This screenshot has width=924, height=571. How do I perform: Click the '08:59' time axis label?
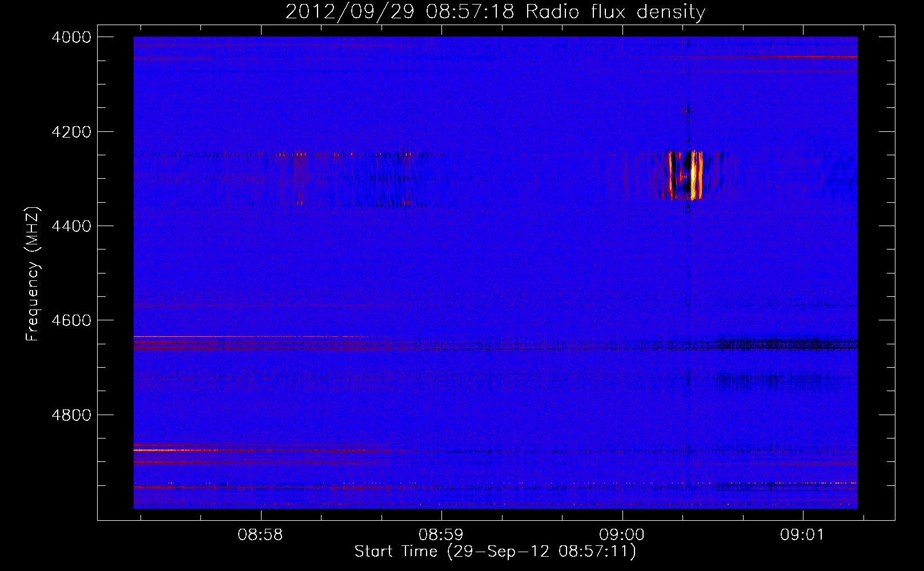pyautogui.click(x=441, y=535)
